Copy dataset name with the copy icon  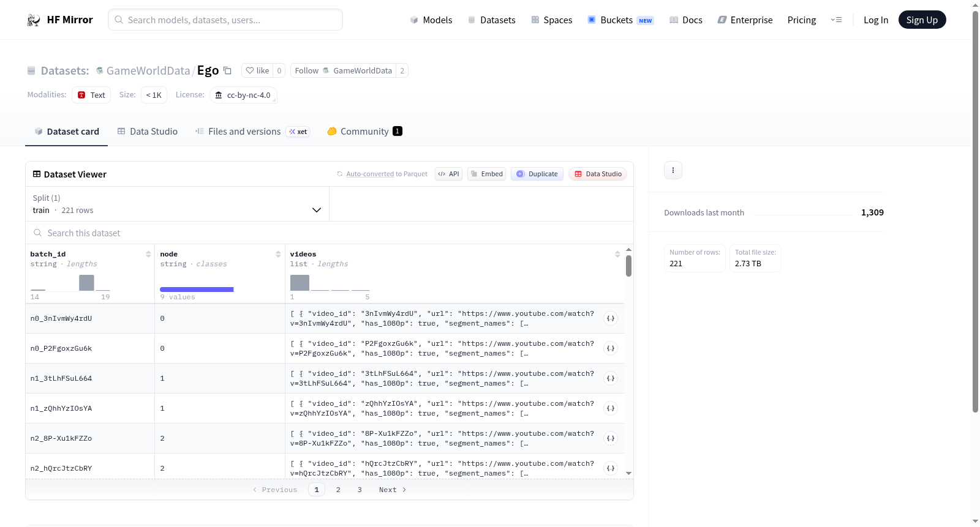coord(227,70)
